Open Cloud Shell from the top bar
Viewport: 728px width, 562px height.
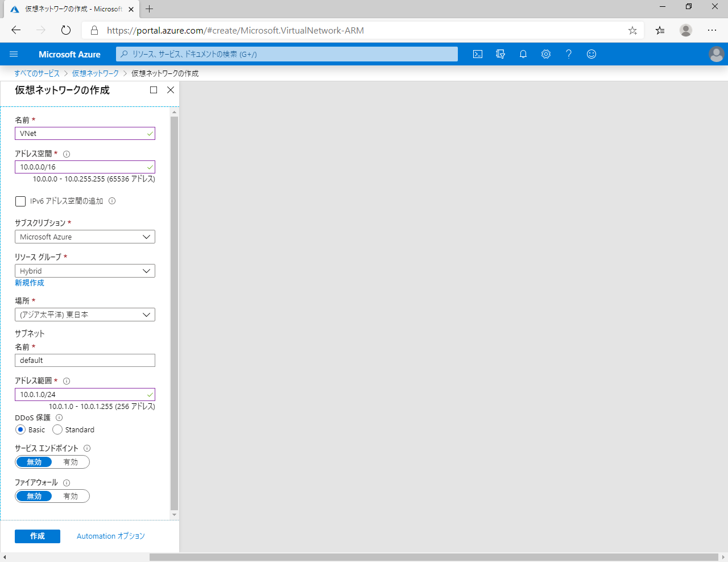click(x=478, y=54)
